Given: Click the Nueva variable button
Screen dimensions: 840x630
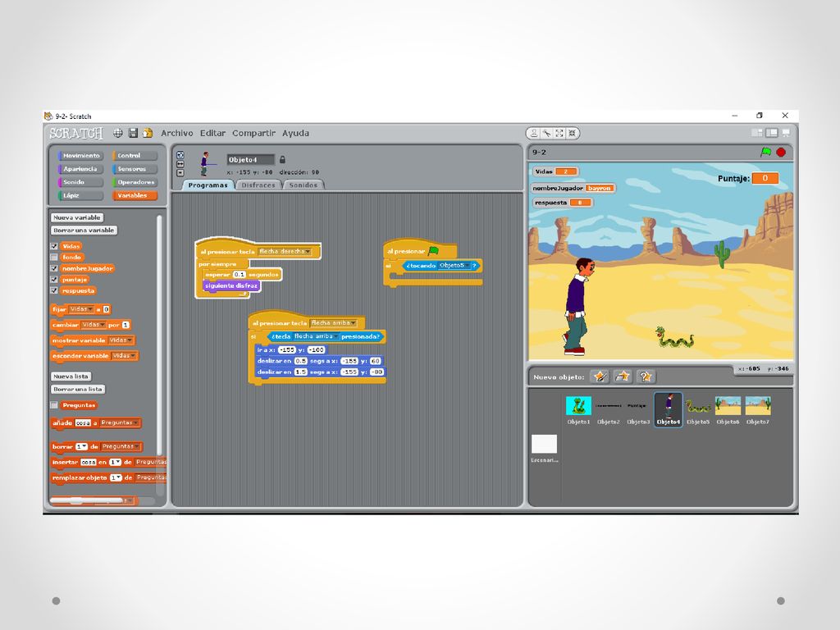Looking at the screenshot, I should click(76, 217).
